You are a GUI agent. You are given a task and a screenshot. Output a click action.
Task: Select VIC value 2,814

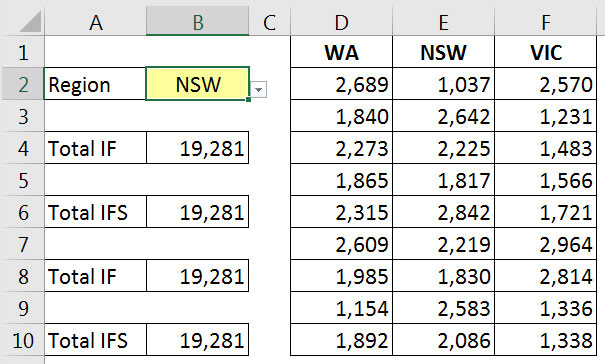tap(546, 276)
